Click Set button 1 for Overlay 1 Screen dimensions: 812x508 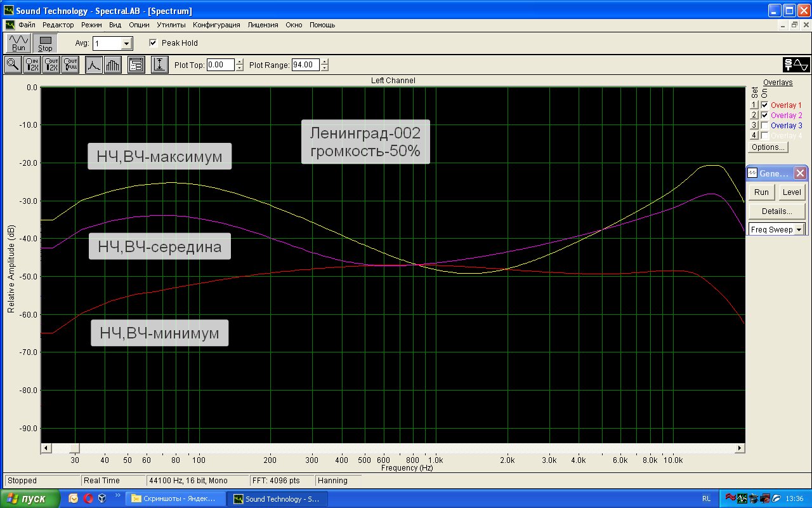(x=754, y=105)
